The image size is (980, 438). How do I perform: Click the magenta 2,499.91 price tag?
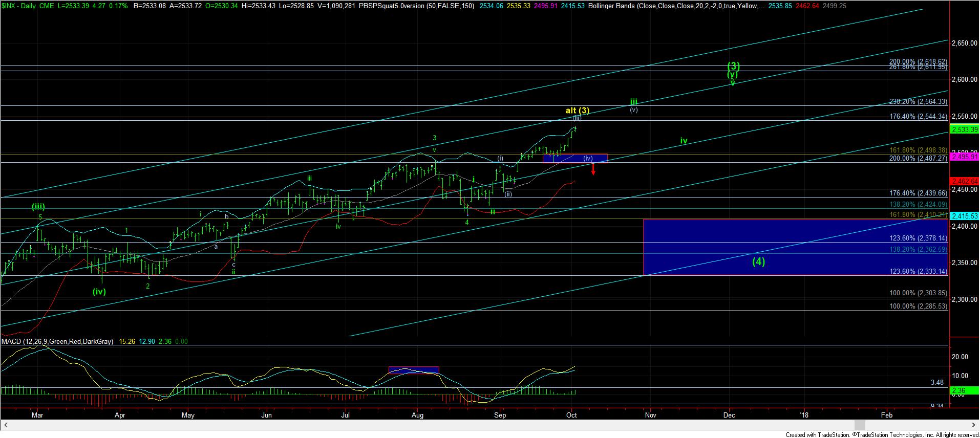pos(965,157)
